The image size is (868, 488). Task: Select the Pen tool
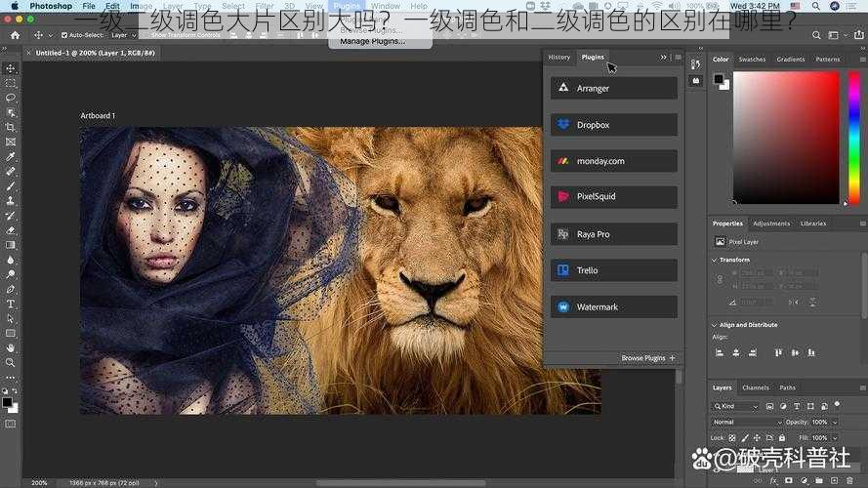[x=11, y=289]
